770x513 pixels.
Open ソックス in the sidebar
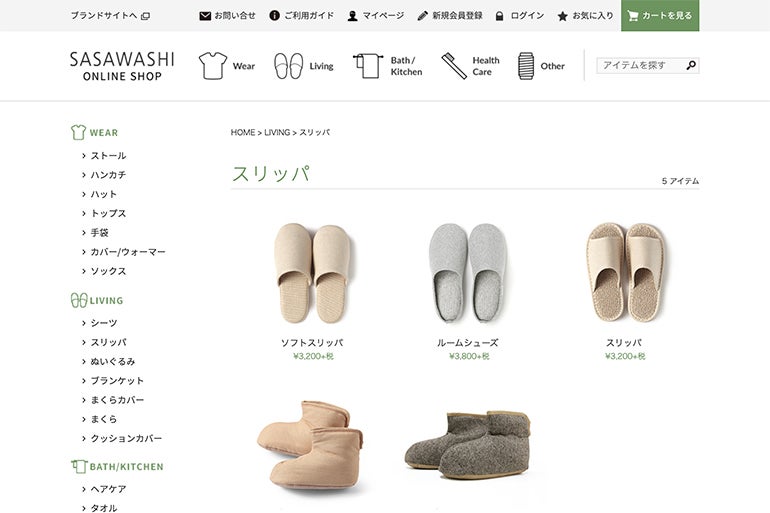[108, 271]
